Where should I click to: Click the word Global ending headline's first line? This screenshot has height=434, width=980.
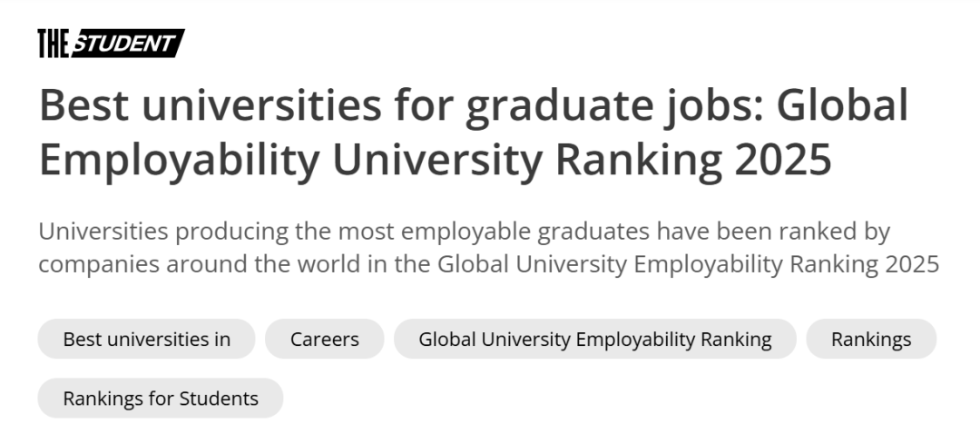tap(842, 105)
